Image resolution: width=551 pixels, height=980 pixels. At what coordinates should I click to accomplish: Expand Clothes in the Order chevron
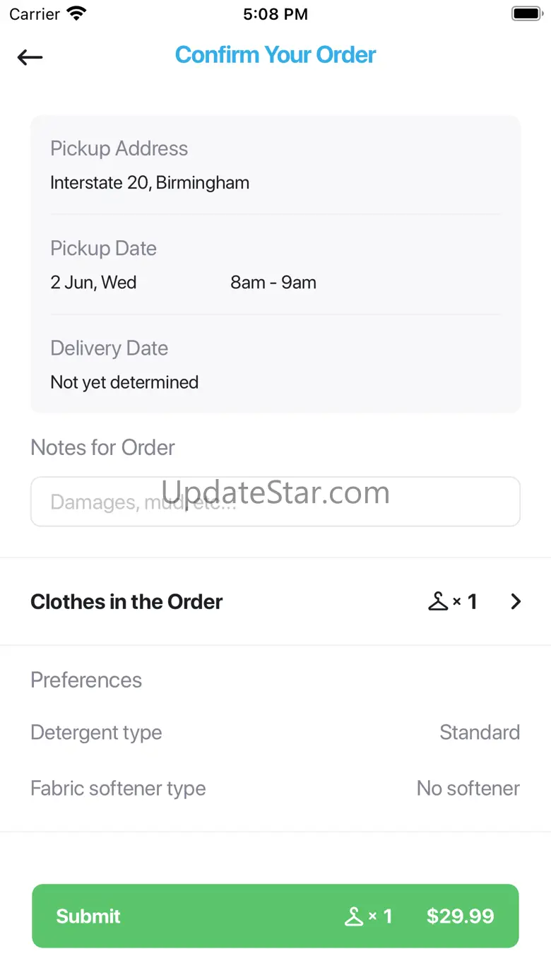pyautogui.click(x=516, y=601)
